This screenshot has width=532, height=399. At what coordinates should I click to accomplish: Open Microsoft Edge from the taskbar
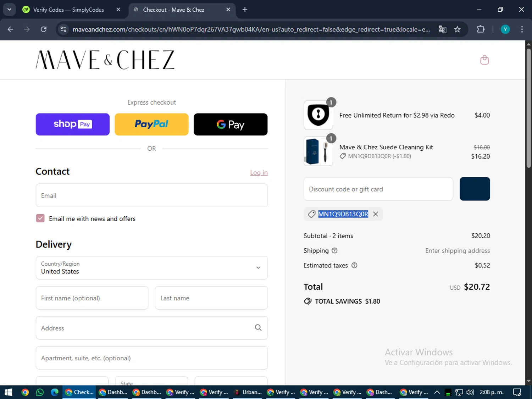(55, 392)
